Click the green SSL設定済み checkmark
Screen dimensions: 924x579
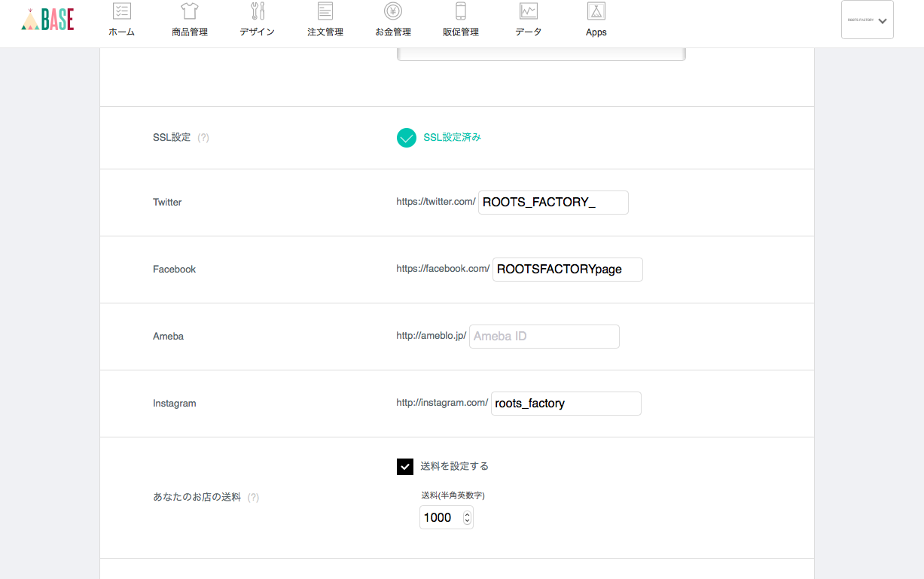[407, 138]
